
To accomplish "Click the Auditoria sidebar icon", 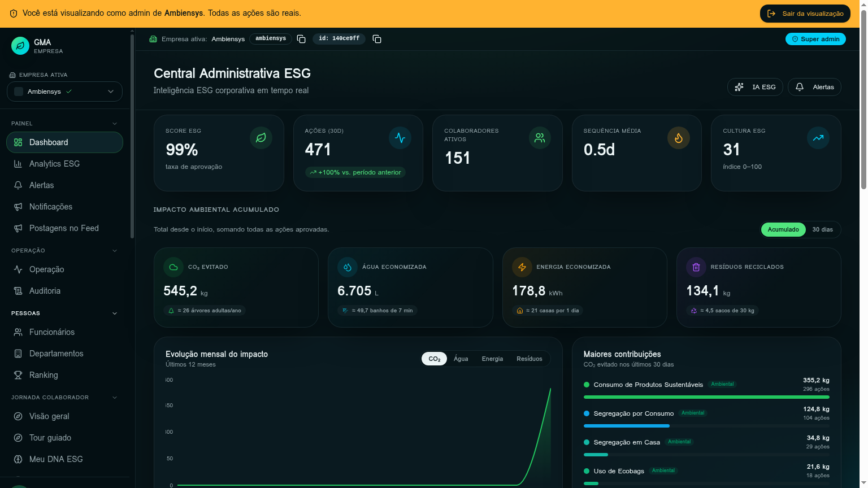I will click(x=18, y=291).
